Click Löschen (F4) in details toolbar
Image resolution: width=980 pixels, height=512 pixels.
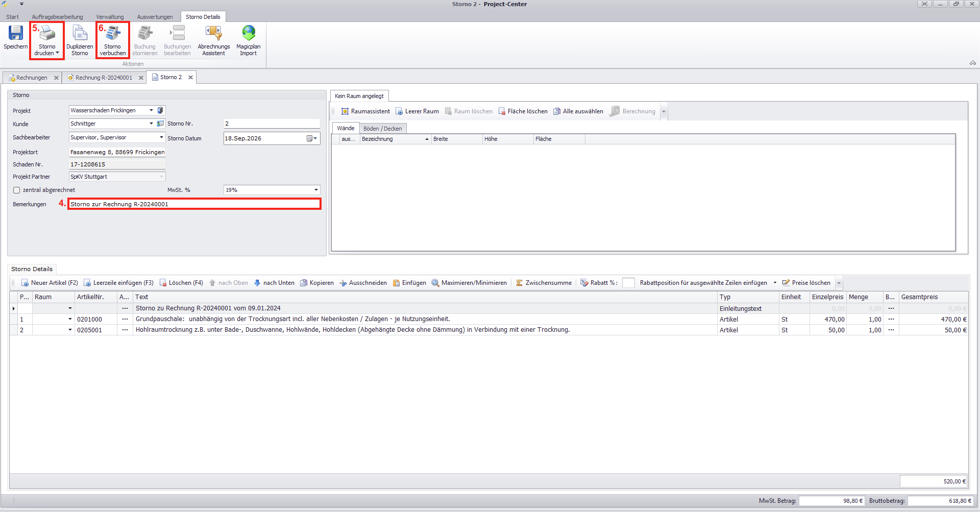tap(181, 283)
